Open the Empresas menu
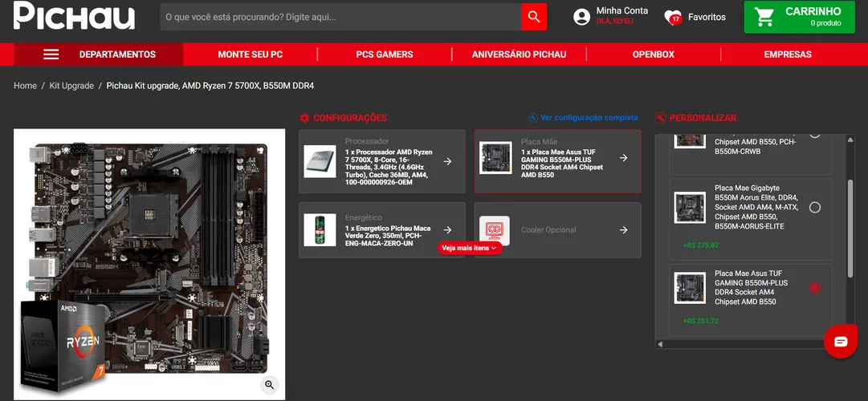Screen dimensions: 868x401 788,55
